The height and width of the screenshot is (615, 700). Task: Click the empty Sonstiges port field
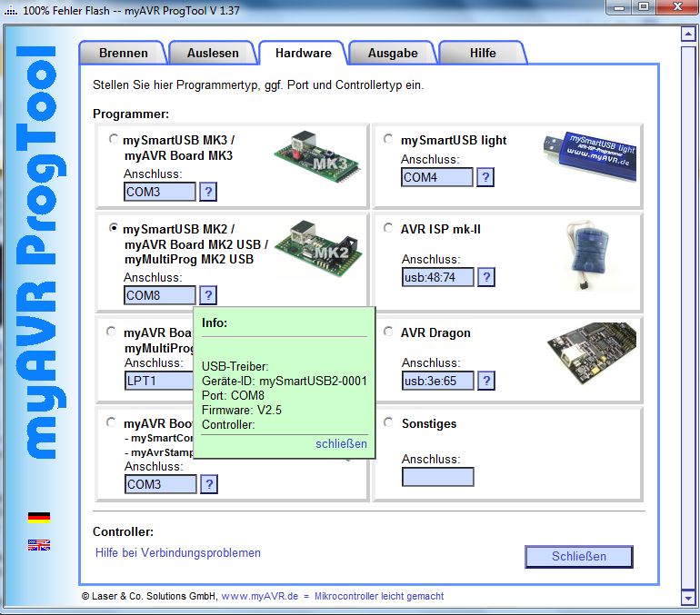pos(438,477)
